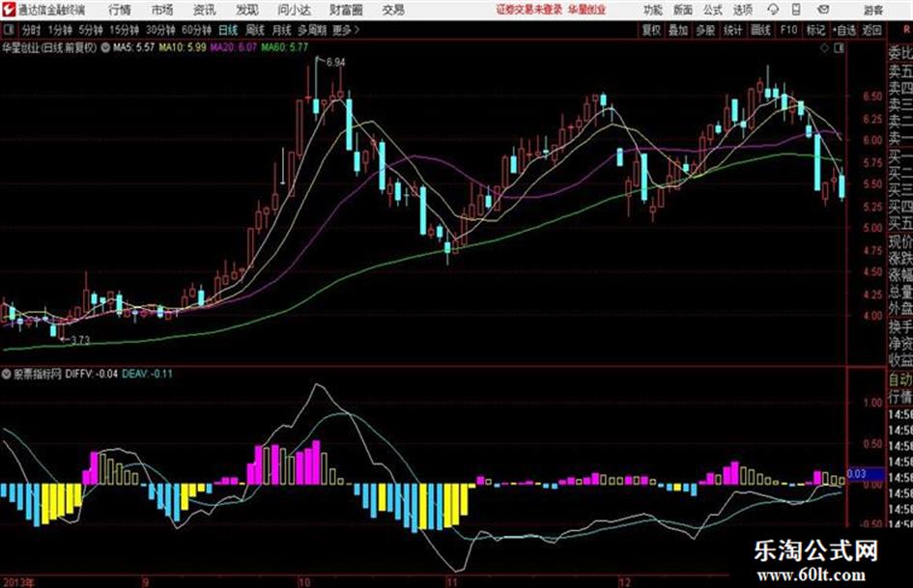Image resolution: width=913 pixels, height=588 pixels.
Task: Expand the 更多 > period options
Action: click(x=346, y=30)
